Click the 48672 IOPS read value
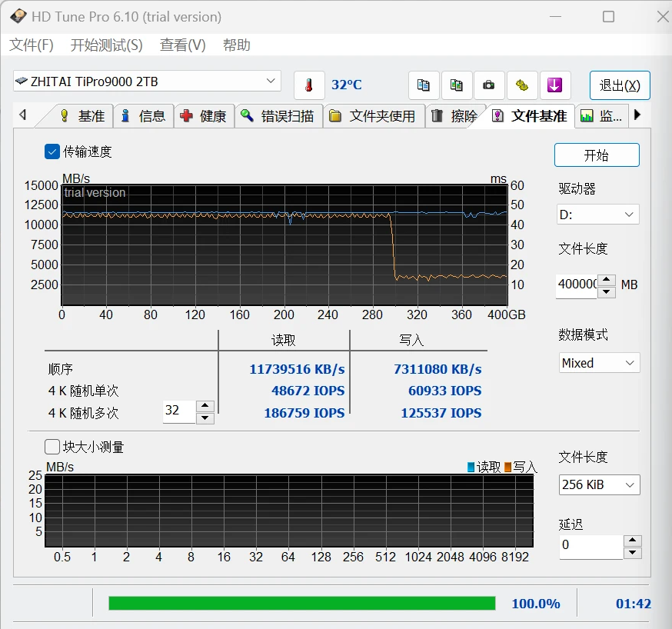Viewport: 672px width, 629px height. tap(308, 391)
